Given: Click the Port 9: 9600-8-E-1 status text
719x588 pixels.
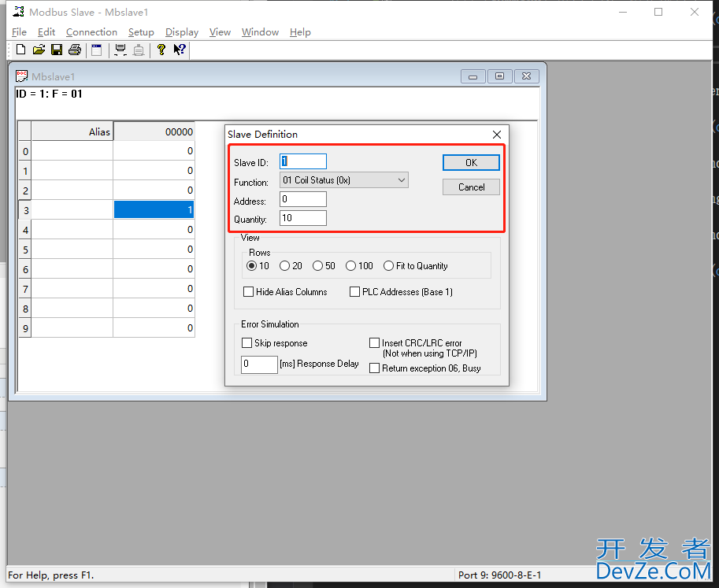Looking at the screenshot, I should pos(499,575).
